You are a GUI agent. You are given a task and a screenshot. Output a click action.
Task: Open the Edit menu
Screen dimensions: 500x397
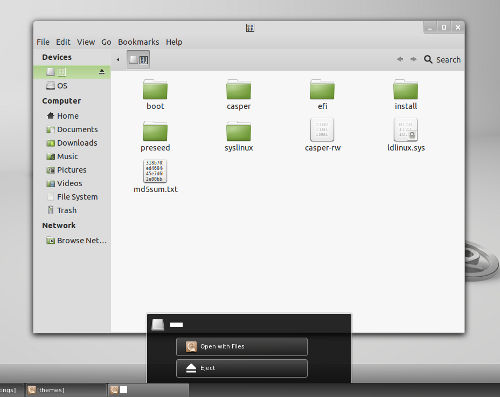(63, 42)
